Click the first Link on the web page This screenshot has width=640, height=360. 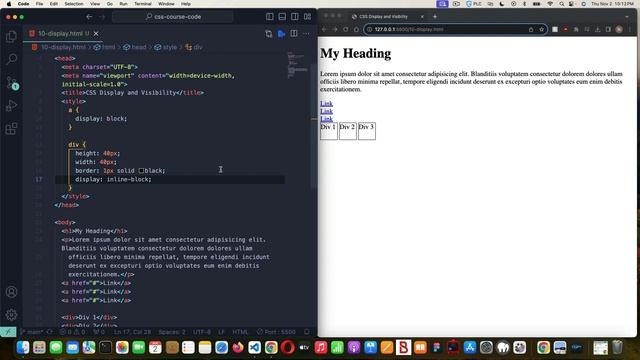(326, 103)
